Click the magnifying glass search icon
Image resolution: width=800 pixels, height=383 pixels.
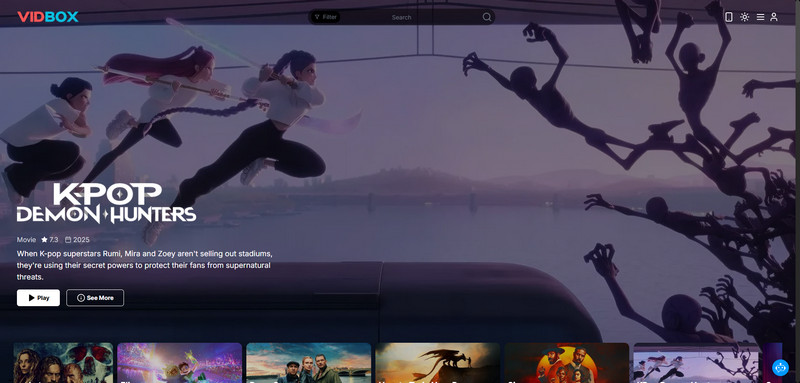pyautogui.click(x=487, y=17)
